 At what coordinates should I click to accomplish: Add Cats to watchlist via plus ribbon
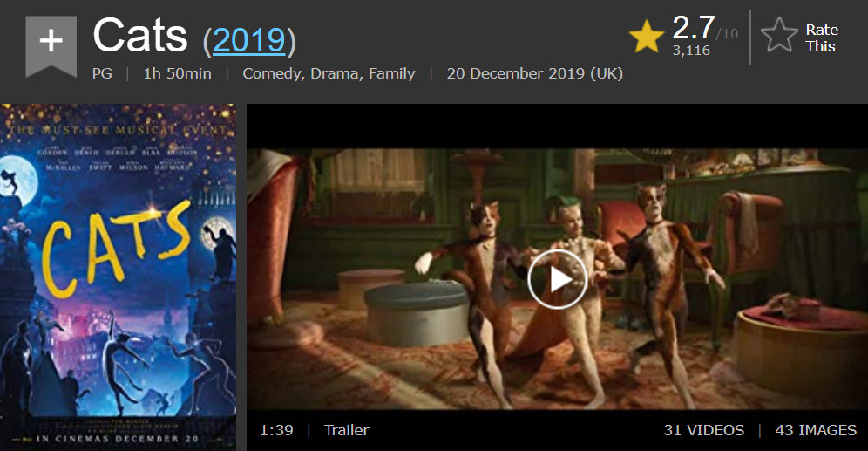click(x=51, y=46)
